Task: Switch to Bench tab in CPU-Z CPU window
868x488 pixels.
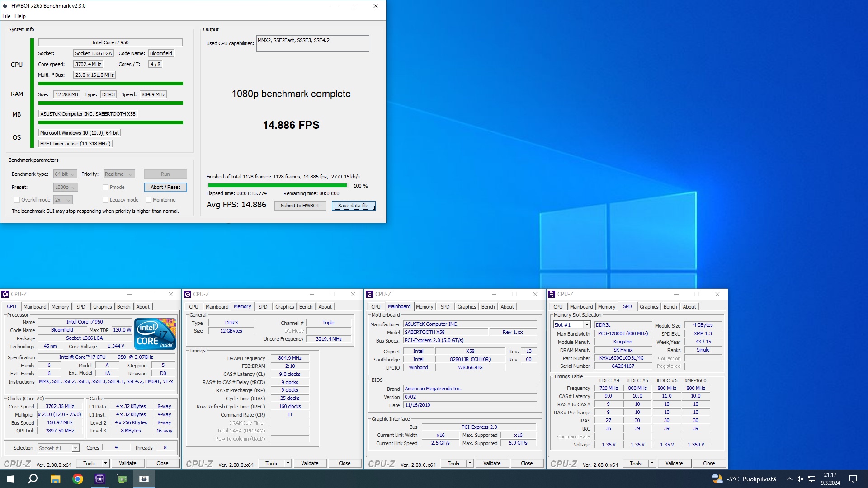Action: click(123, 307)
